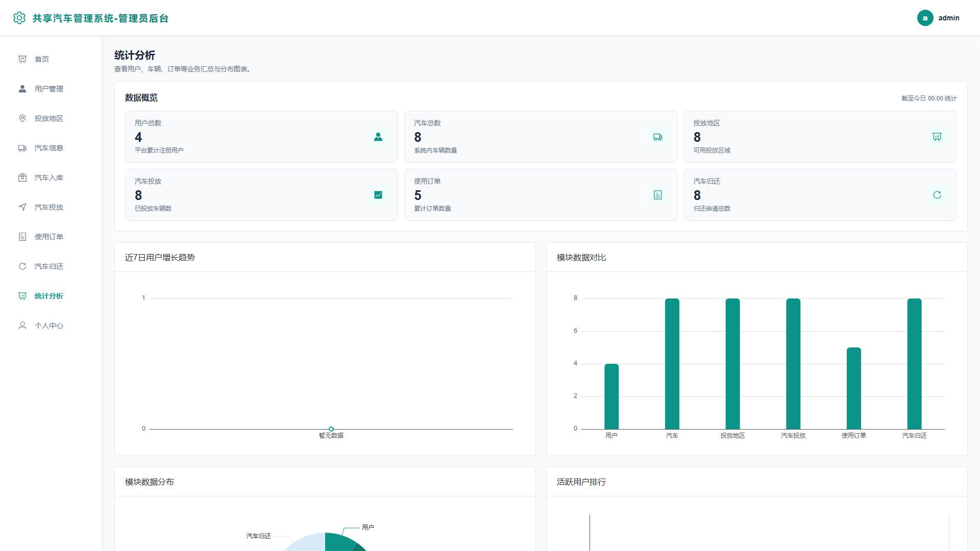
Task: Click the 汽车投放 paper-plane icon in sidebar
Action: 22,207
